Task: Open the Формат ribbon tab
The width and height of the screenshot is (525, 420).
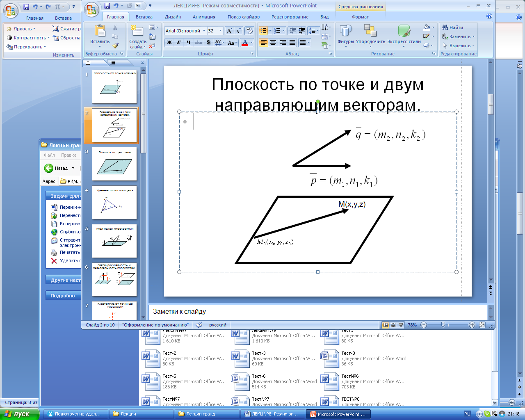Action: click(x=361, y=17)
